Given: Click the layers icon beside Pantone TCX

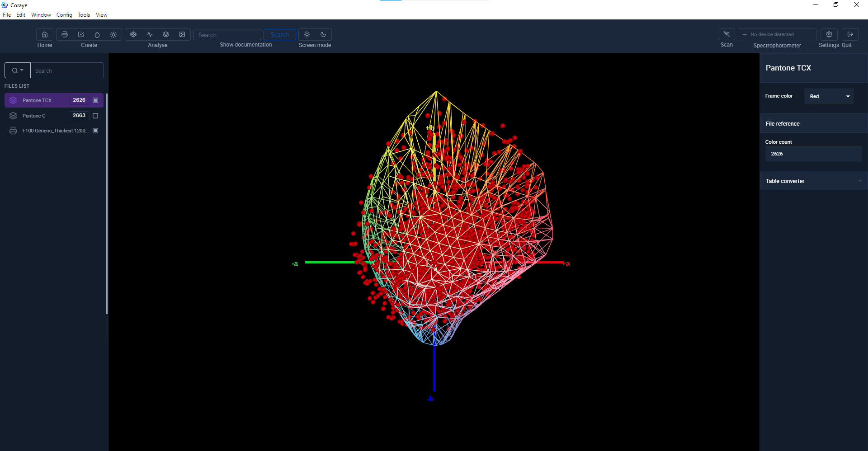Looking at the screenshot, I should [13, 100].
